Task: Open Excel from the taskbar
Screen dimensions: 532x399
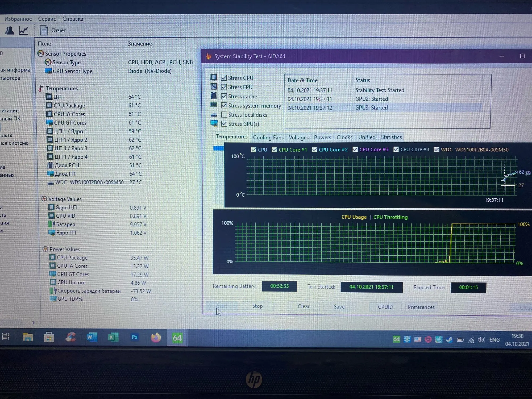Action: click(x=113, y=337)
